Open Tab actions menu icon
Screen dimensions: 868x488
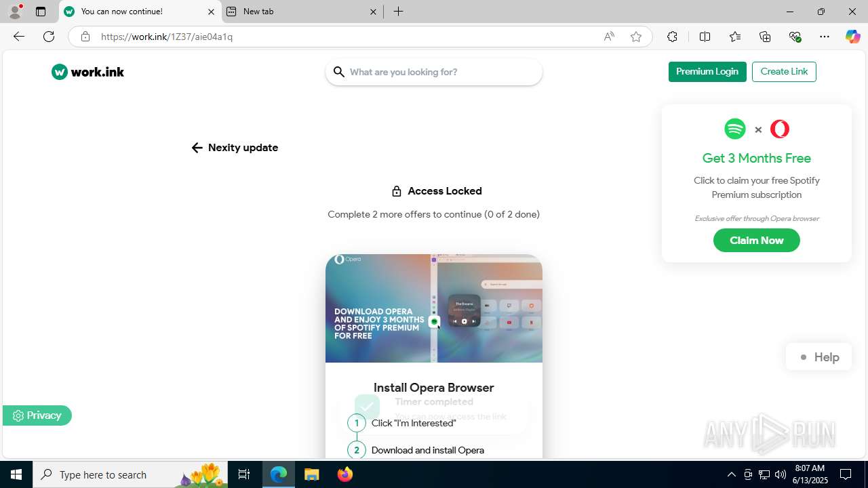41,12
